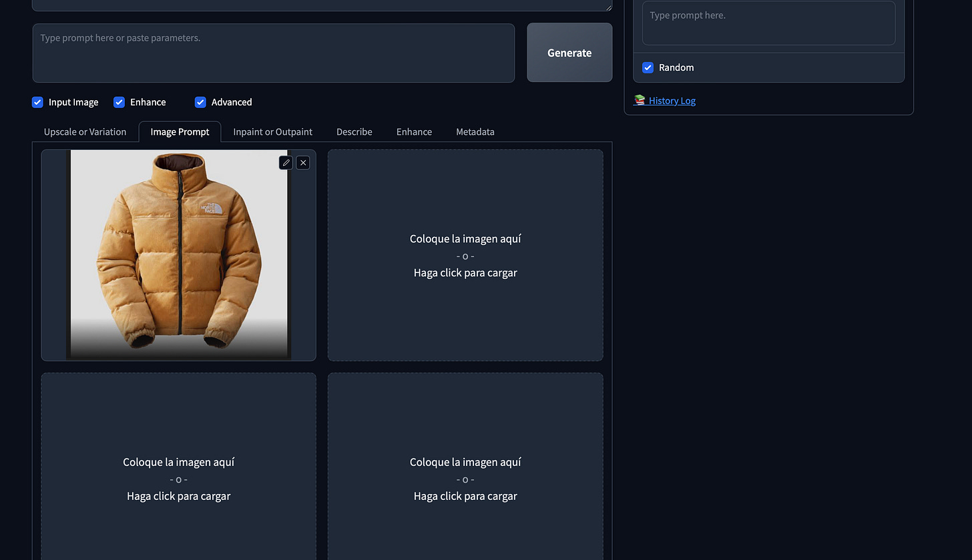972x560 pixels.
Task: Click the books icon beside History Log
Action: (640, 100)
